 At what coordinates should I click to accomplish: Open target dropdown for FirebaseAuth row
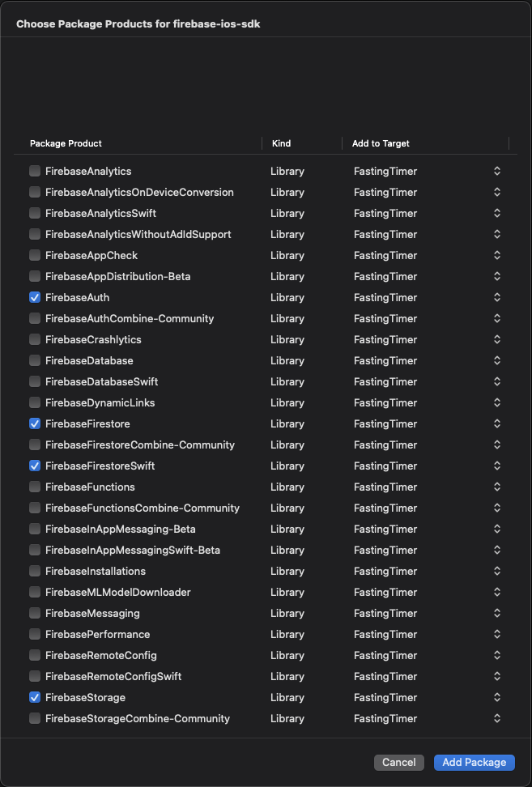(x=497, y=298)
